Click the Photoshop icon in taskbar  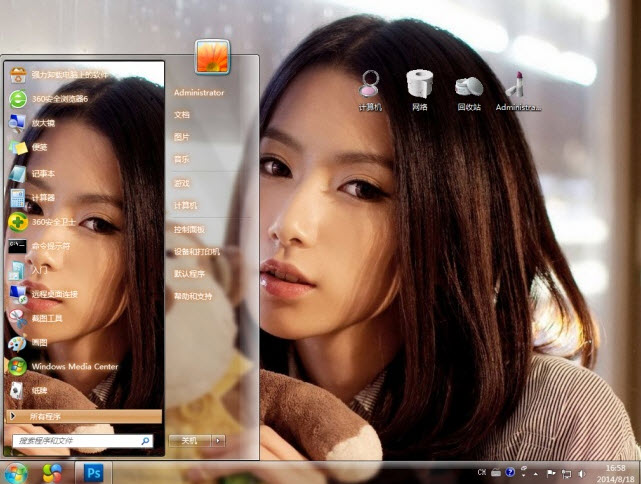(x=95, y=472)
